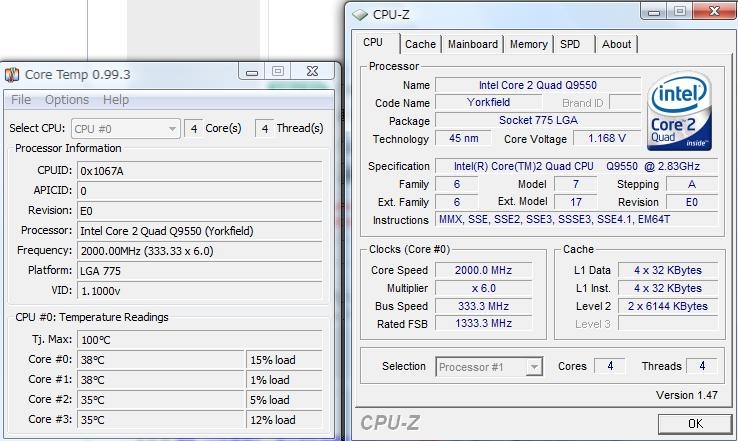Click the Processor field with Q9550 (Yorkfield)
Viewport: 738px width, 441px height.
[200, 231]
